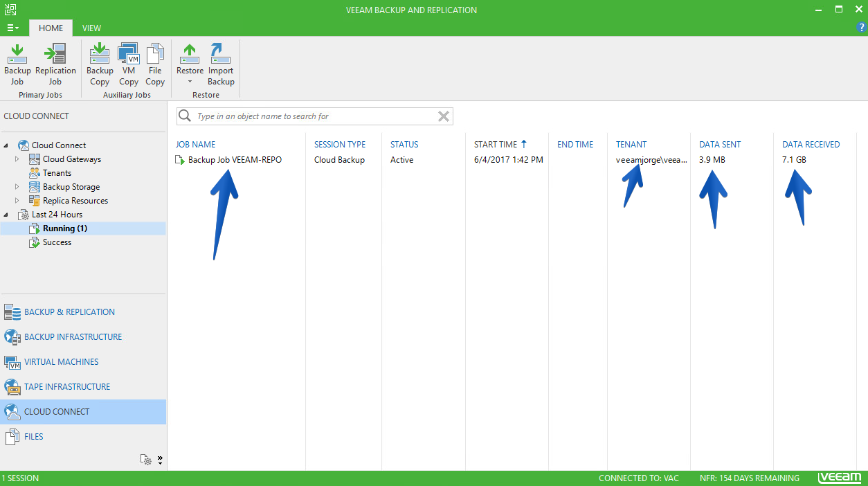Click the 7.1 GB data received value
The width and height of the screenshot is (868, 486).
point(794,160)
